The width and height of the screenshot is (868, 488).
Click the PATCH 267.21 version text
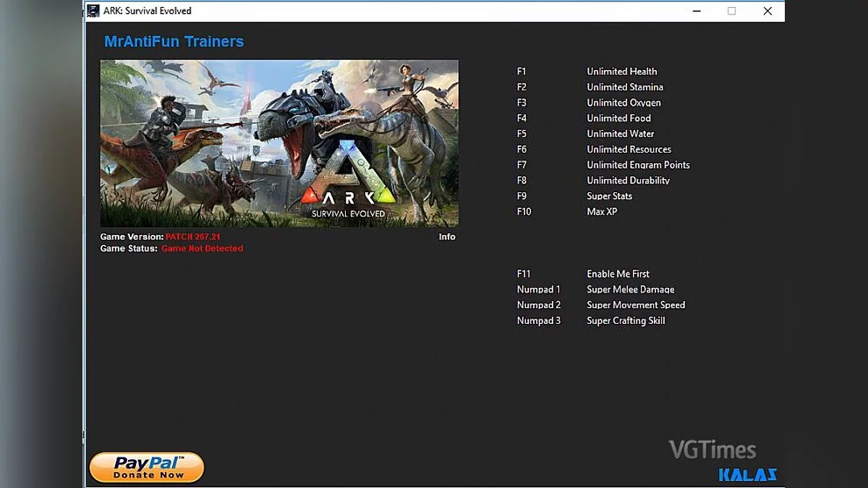[192, 236]
